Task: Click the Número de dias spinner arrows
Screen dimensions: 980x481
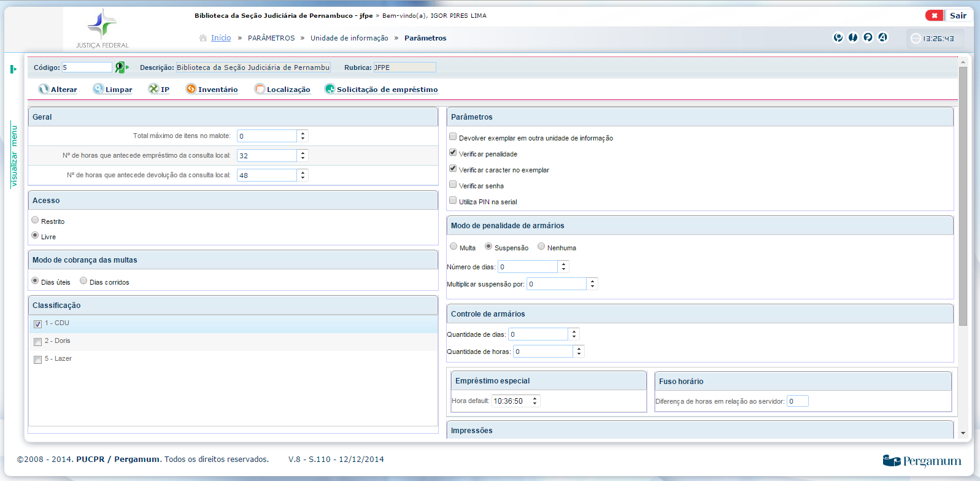Action: [x=563, y=267]
